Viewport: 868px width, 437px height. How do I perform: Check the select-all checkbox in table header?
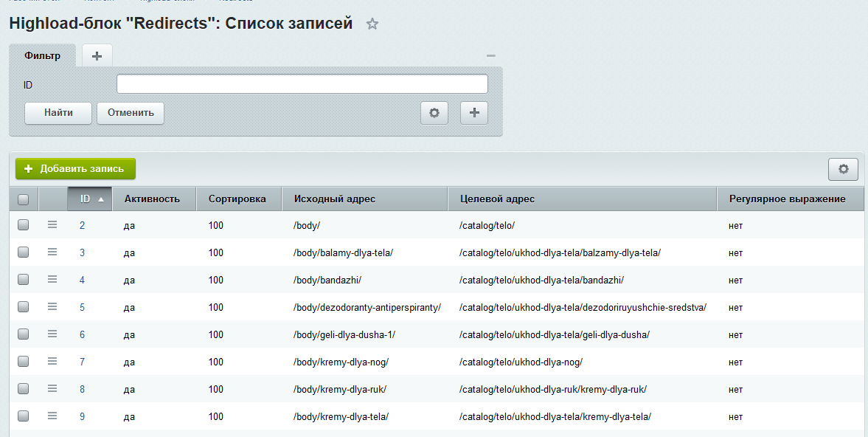click(x=23, y=199)
